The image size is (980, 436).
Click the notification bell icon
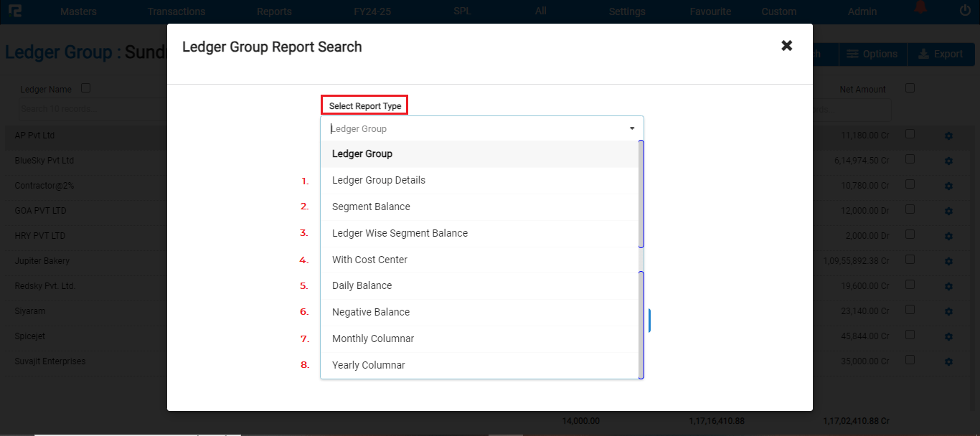(920, 9)
